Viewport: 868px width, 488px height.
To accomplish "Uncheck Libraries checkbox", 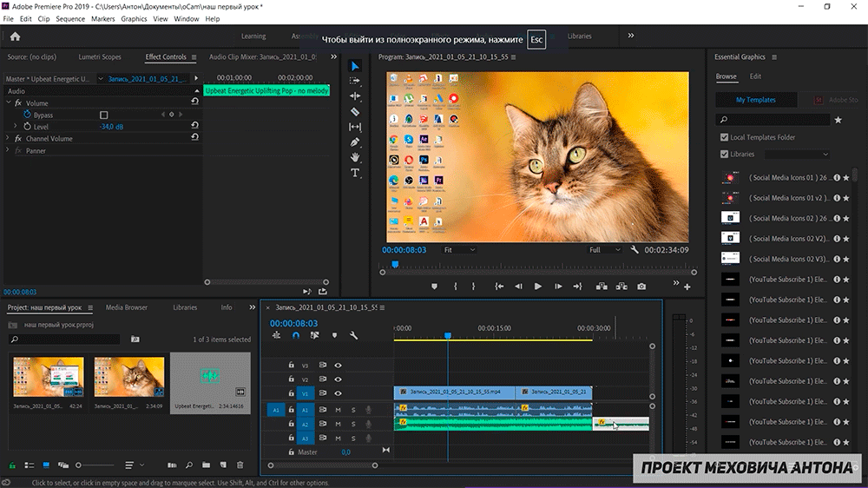I will pos(724,155).
